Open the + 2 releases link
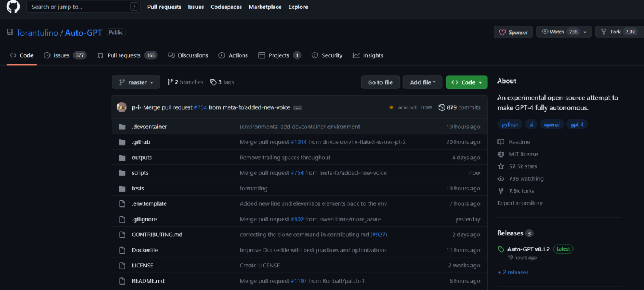 coord(513,272)
